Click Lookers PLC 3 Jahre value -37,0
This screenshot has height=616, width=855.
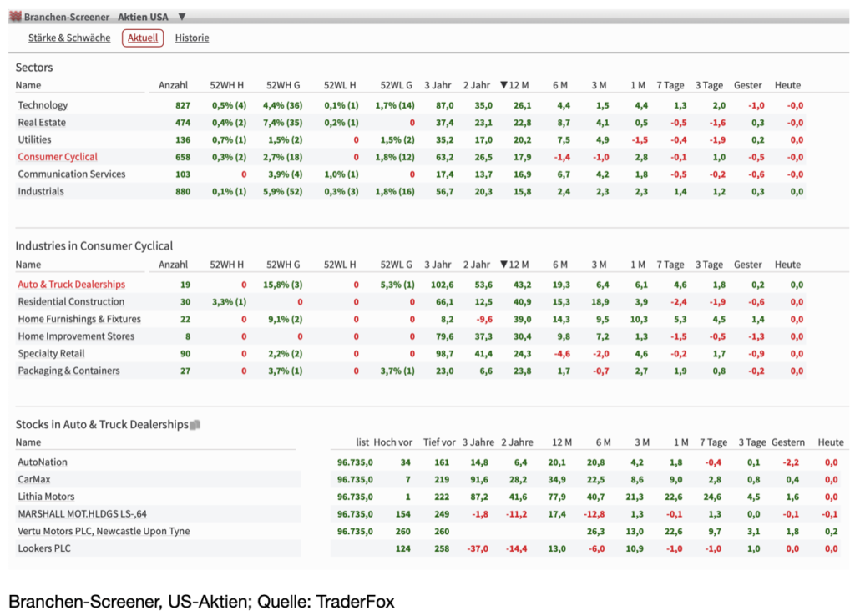click(x=478, y=548)
